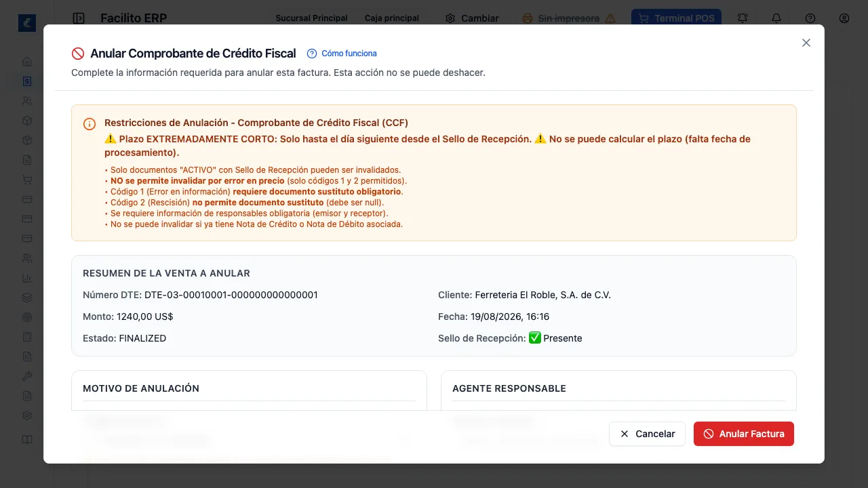Image resolution: width=868 pixels, height=488 pixels.
Task: Click the Sin impresora printer status
Action: click(569, 18)
